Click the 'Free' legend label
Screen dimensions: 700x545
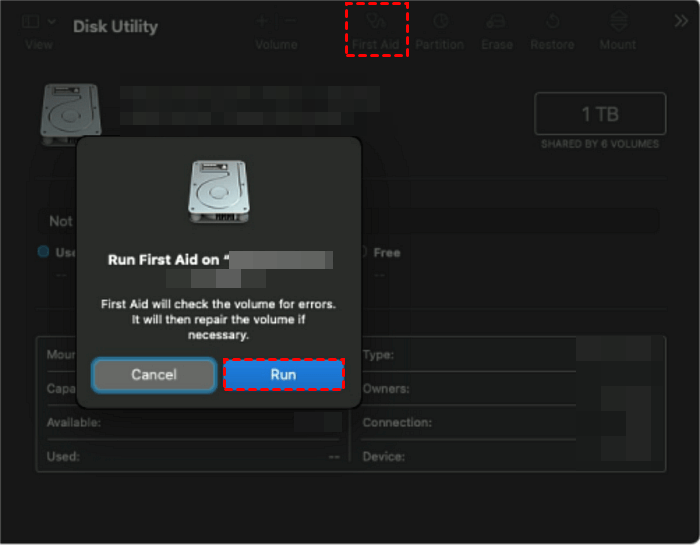[387, 253]
